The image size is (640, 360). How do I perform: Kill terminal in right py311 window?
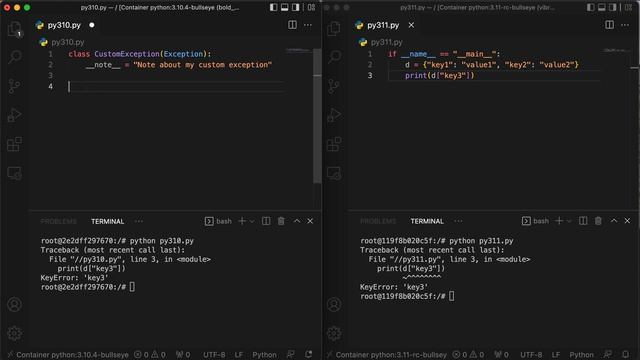point(598,221)
